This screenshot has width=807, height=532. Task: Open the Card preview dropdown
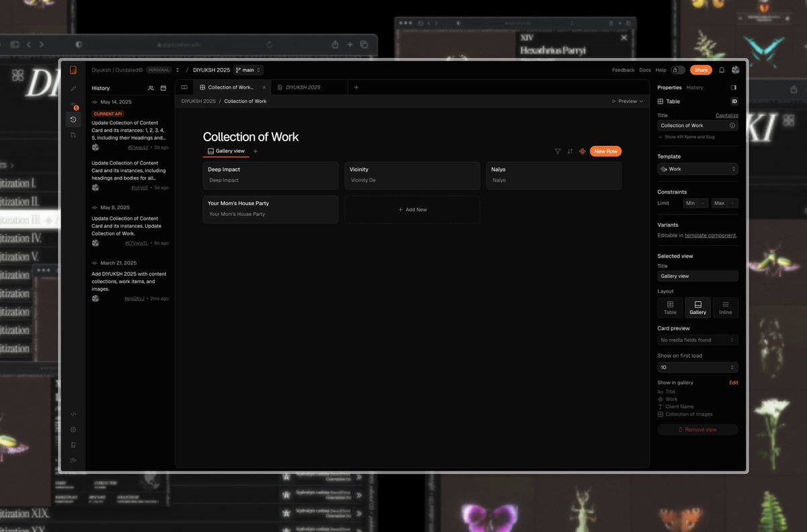698,340
